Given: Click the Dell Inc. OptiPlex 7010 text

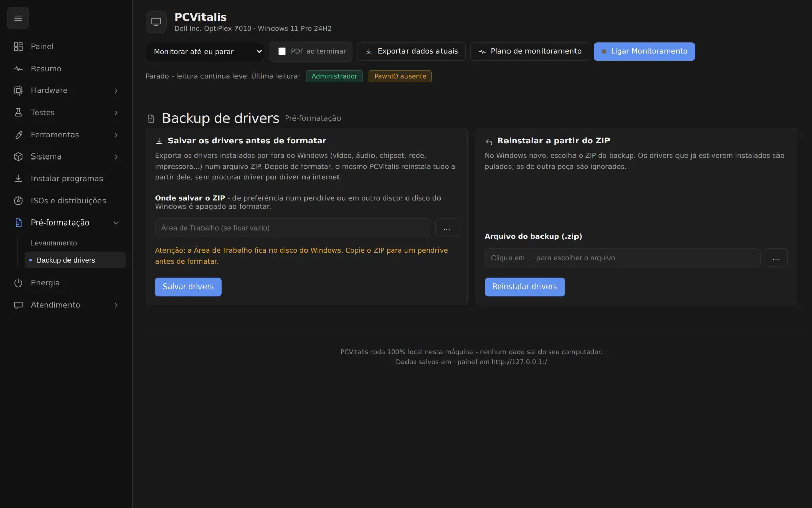Looking at the screenshot, I should click(213, 29).
